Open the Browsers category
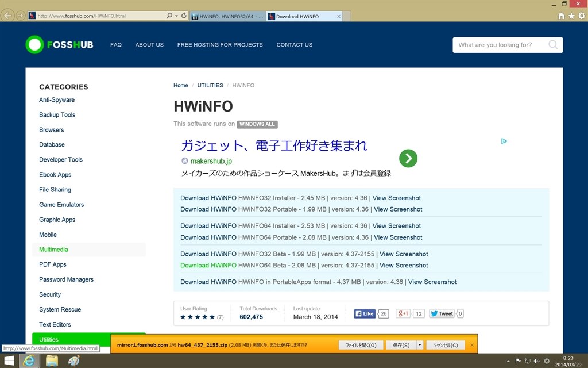 point(51,130)
